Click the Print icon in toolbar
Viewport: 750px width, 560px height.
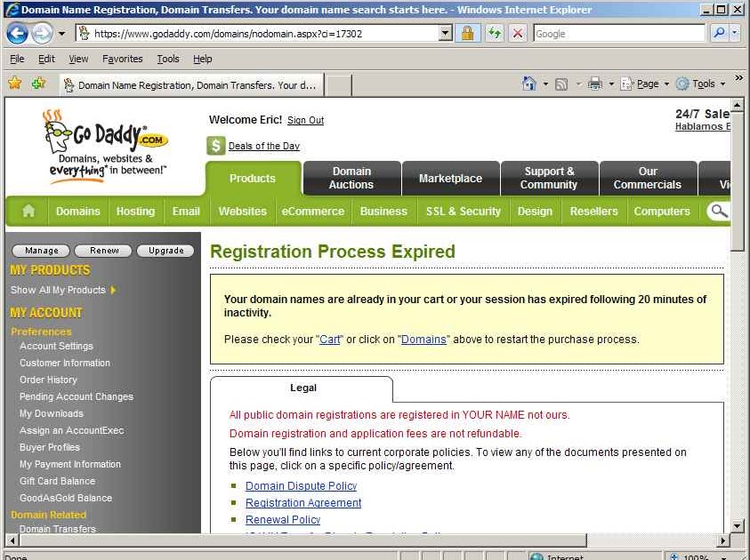pos(595,84)
